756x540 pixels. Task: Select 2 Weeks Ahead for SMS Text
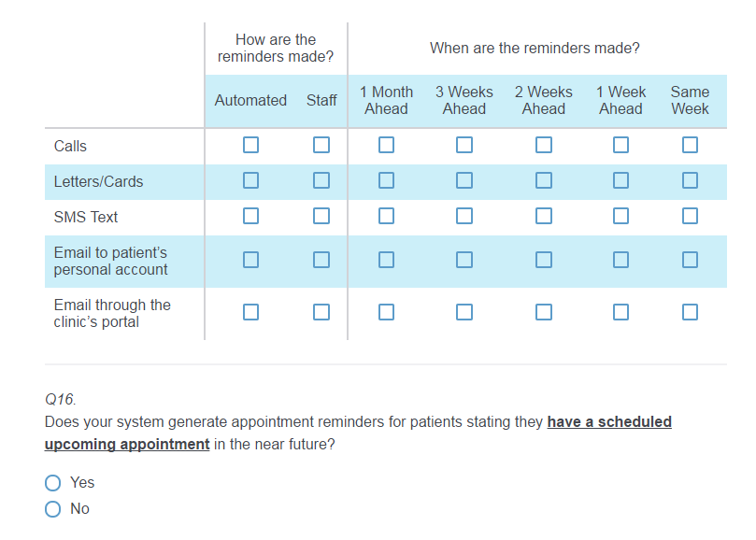[544, 216]
